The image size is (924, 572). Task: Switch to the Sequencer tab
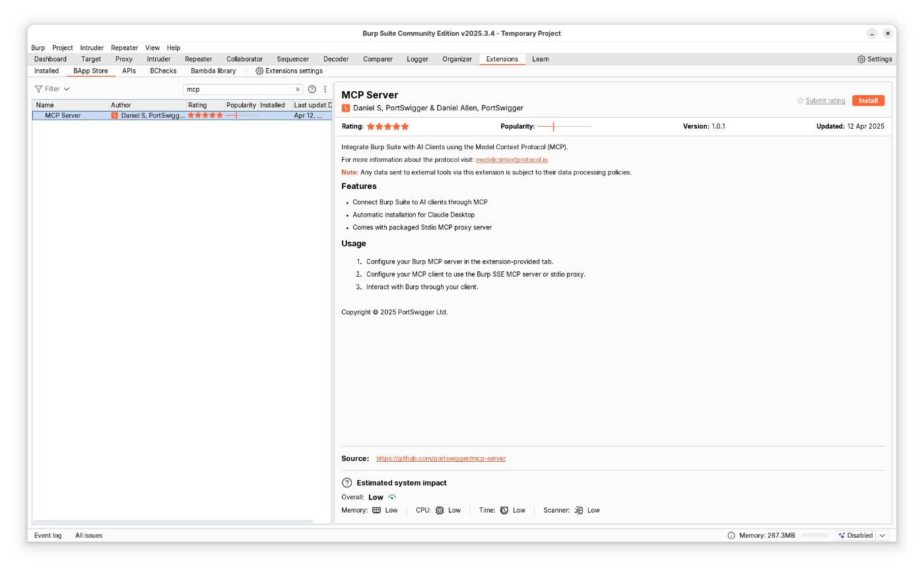pyautogui.click(x=293, y=59)
